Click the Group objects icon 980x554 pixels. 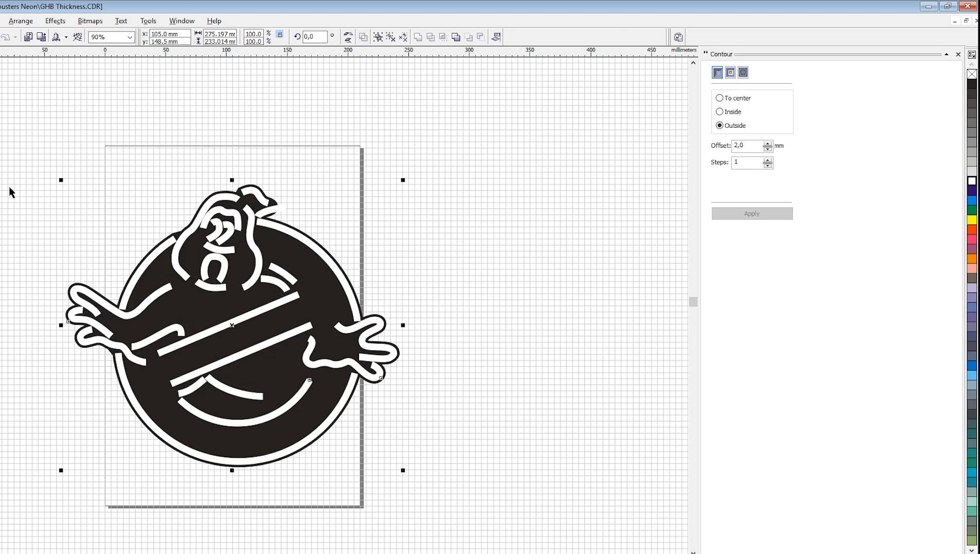pos(378,37)
